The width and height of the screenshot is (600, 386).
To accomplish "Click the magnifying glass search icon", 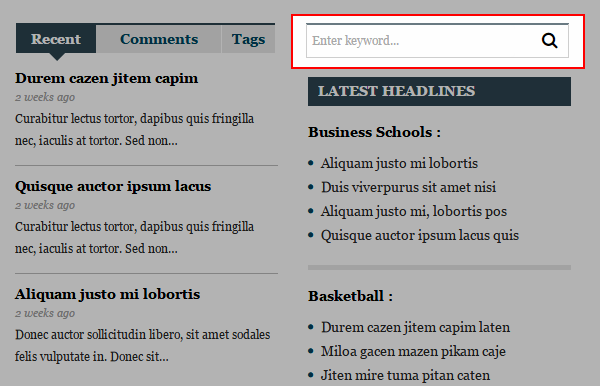I will [549, 41].
